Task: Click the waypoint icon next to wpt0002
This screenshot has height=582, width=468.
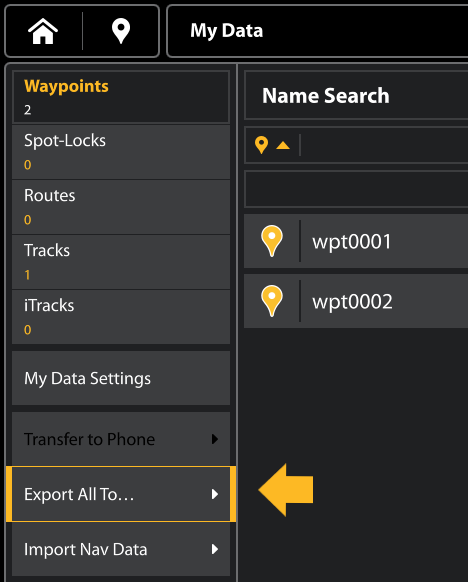Action: 272,301
